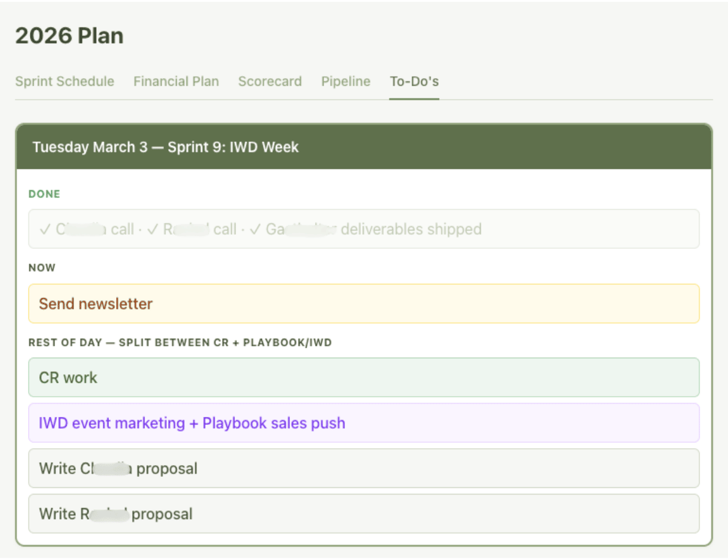Click the first checkmark in the Done row
The image size is (728, 560).
coord(45,230)
